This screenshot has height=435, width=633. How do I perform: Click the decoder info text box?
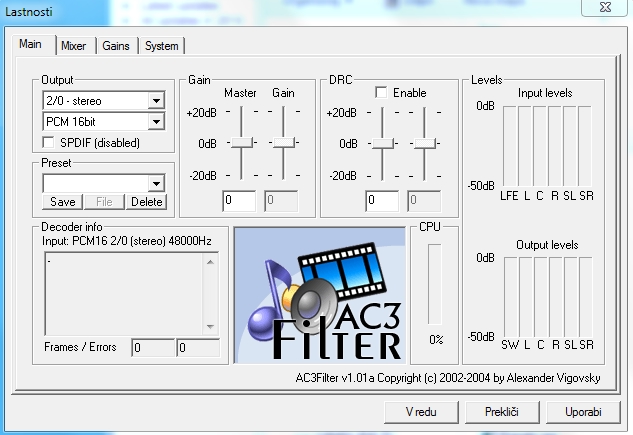pyautogui.click(x=124, y=294)
